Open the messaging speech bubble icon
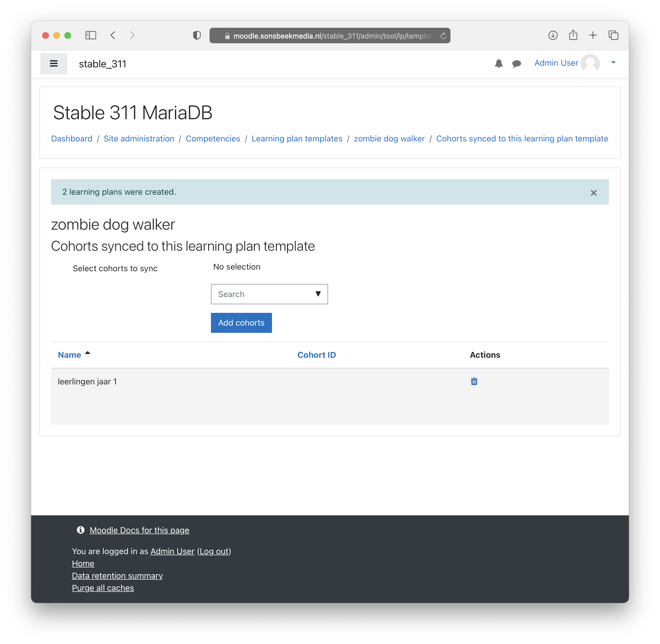The width and height of the screenshot is (660, 644). pos(517,64)
